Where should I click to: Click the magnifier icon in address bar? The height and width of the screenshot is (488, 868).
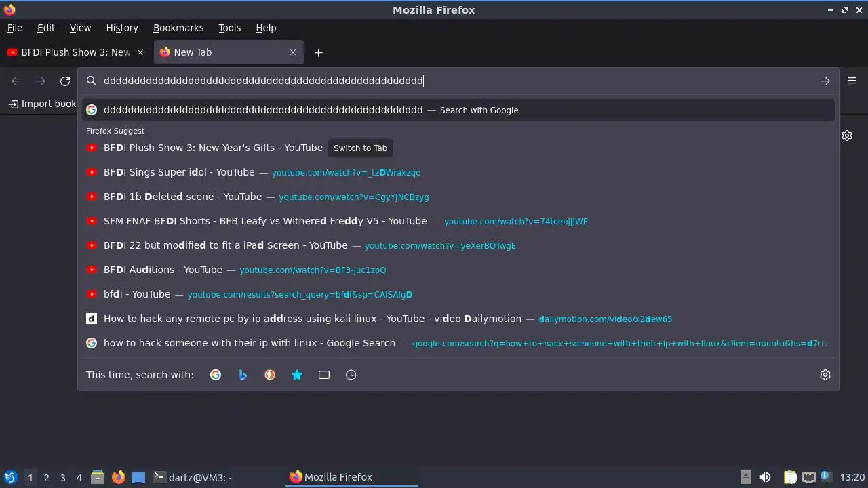click(x=92, y=81)
